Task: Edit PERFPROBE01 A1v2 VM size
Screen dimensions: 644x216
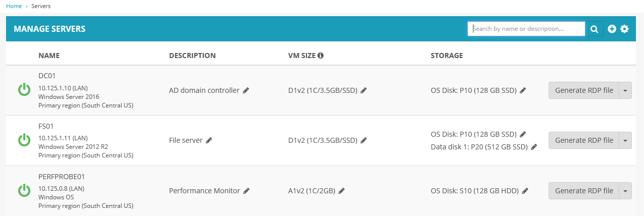Action: click(x=341, y=191)
